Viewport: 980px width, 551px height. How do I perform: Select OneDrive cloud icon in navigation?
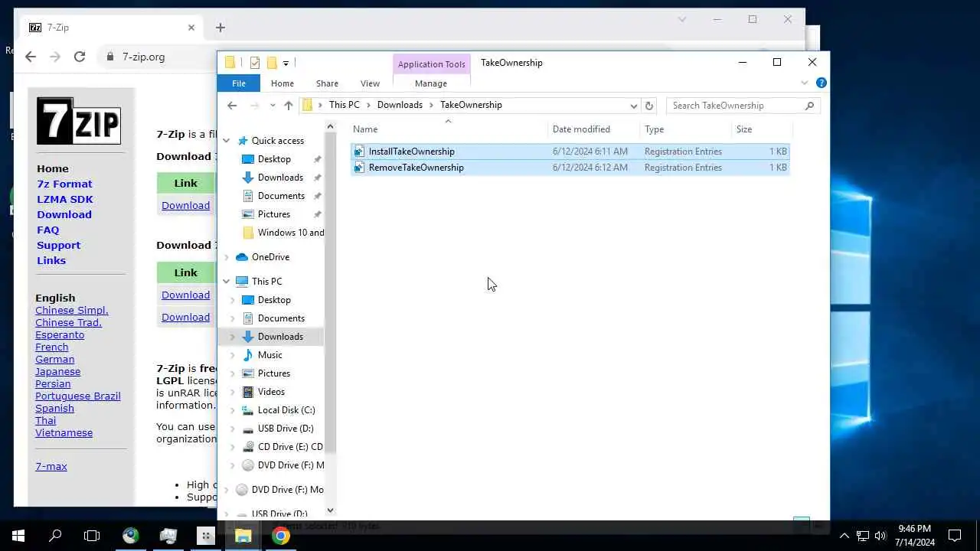click(x=242, y=257)
